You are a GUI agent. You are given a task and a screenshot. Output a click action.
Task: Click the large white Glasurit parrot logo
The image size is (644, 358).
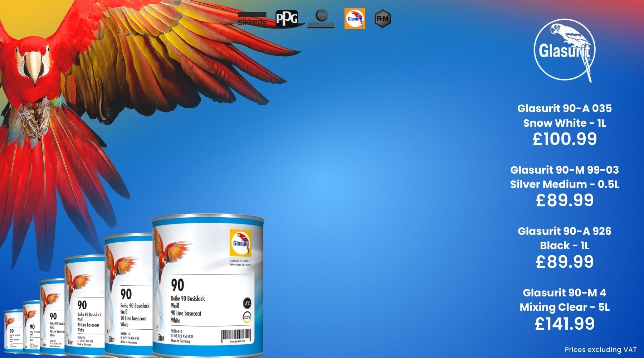click(564, 50)
